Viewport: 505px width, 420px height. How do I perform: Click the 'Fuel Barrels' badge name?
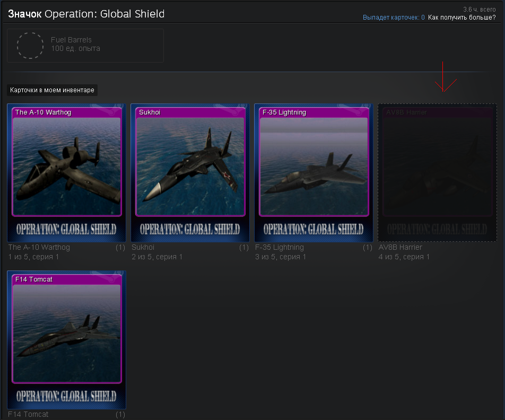(71, 40)
